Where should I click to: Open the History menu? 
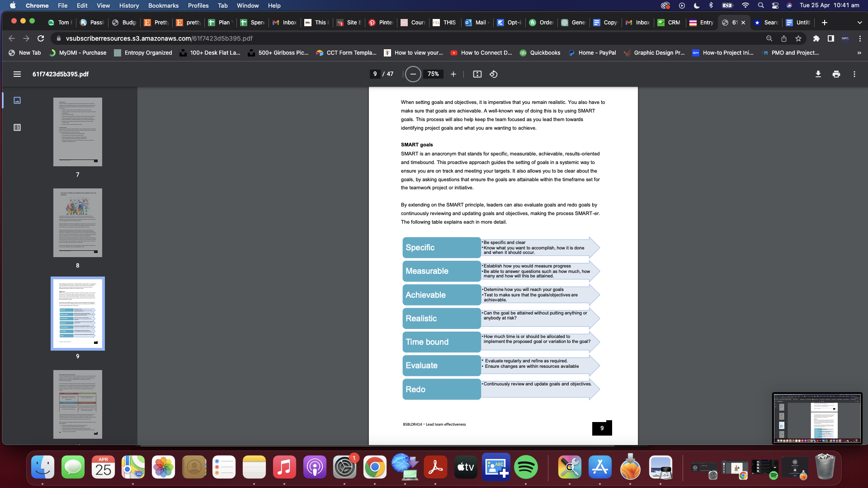pos(129,5)
